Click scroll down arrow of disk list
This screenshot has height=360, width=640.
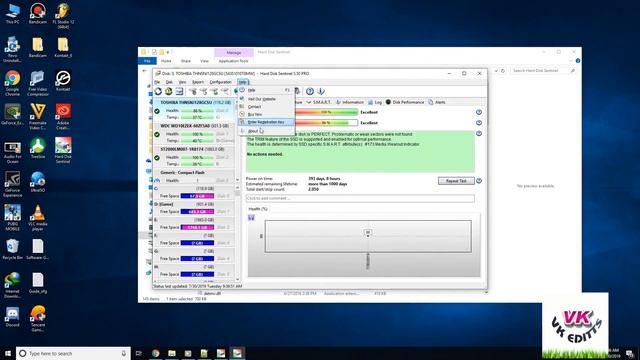(238, 180)
